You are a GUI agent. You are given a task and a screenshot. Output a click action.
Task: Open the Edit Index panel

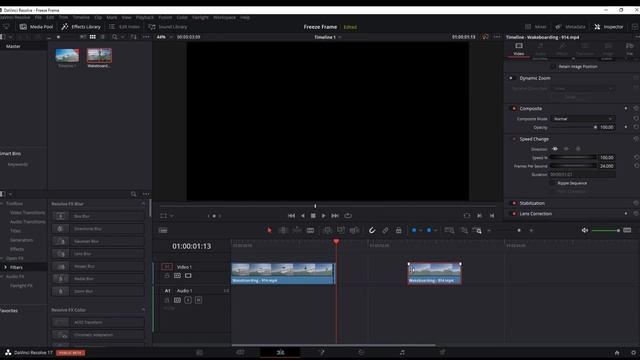(x=124, y=27)
